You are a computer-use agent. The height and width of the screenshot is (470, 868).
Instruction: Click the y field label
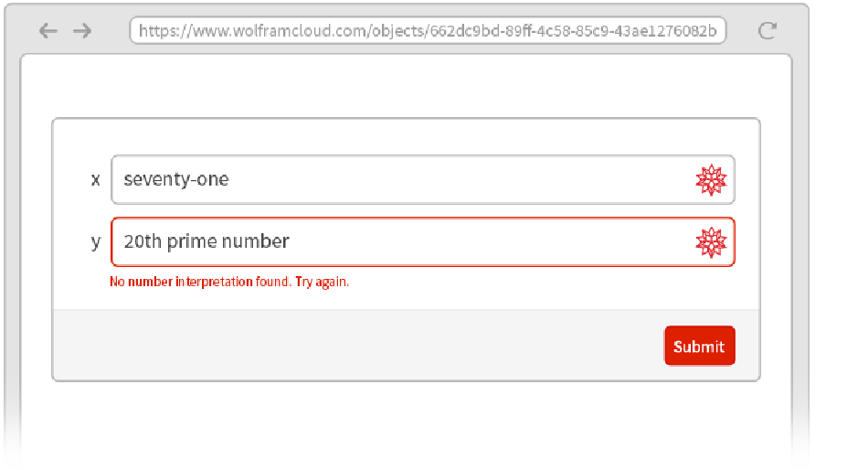pyautogui.click(x=96, y=242)
